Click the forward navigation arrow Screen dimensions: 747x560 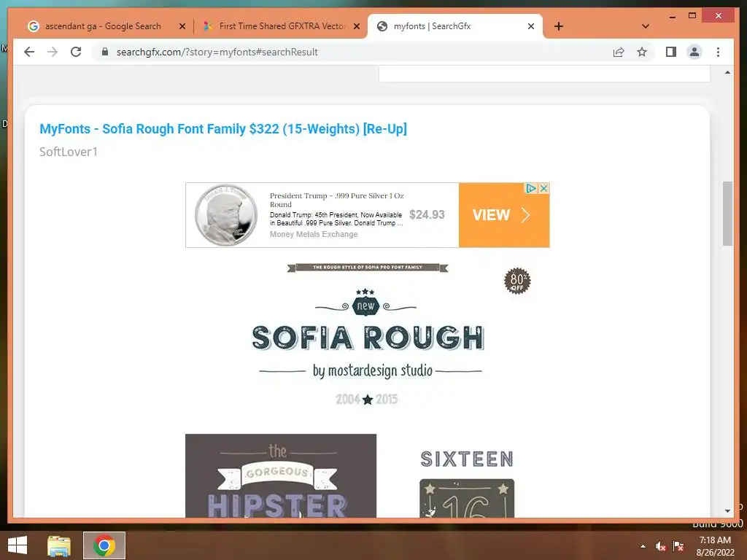(x=53, y=52)
